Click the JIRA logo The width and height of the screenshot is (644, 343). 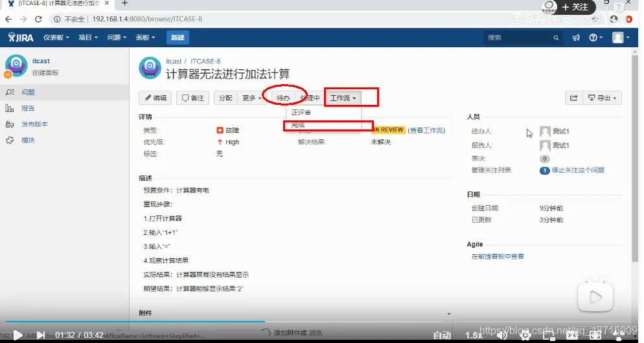[x=21, y=38]
